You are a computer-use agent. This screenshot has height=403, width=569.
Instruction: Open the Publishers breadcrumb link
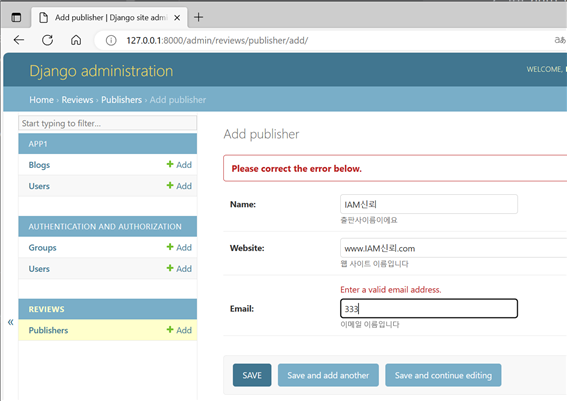pos(121,100)
